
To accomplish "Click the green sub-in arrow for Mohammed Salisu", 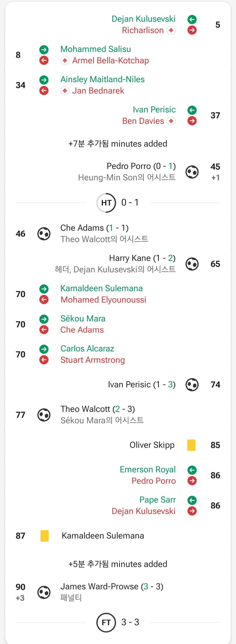I will [x=44, y=50].
